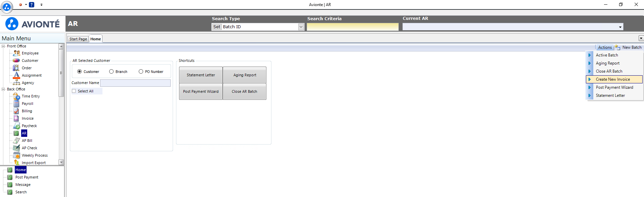Click the Weekly Process icon

16,155
